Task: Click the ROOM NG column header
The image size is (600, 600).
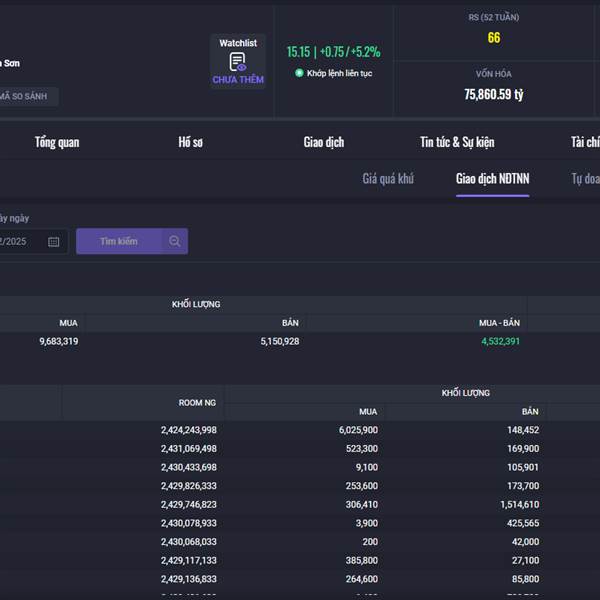Action: (x=197, y=402)
